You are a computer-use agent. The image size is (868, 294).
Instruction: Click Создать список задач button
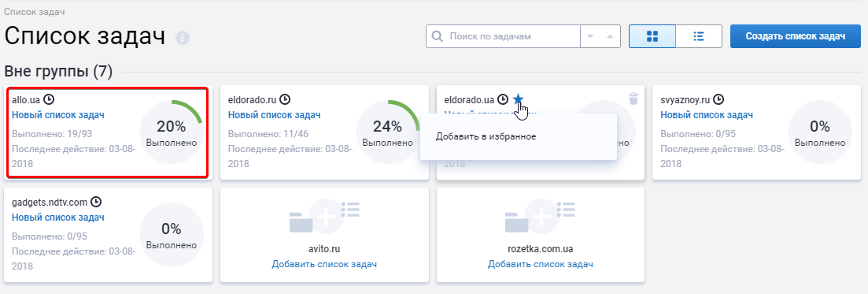point(796,36)
